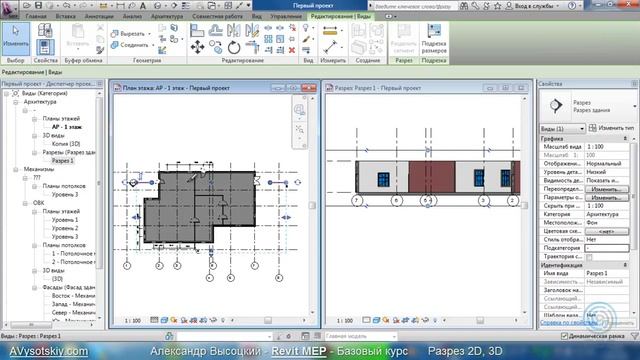Select the Align tool in Редактирование panel
This screenshot has height=360, width=640.
[197, 30]
